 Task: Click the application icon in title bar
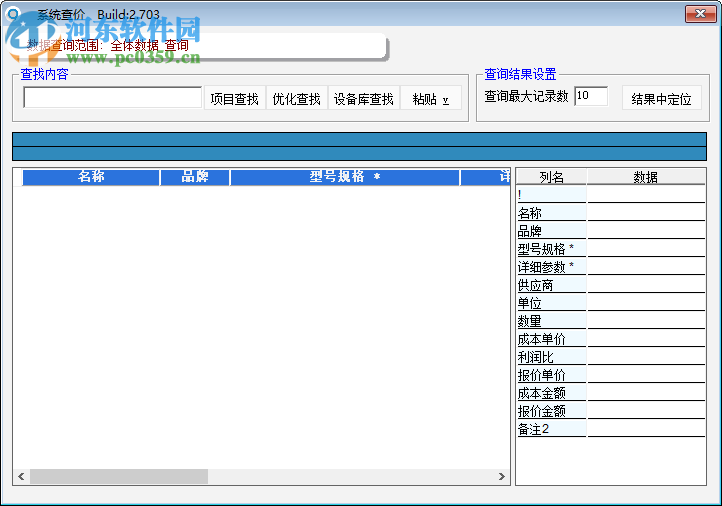point(13,14)
